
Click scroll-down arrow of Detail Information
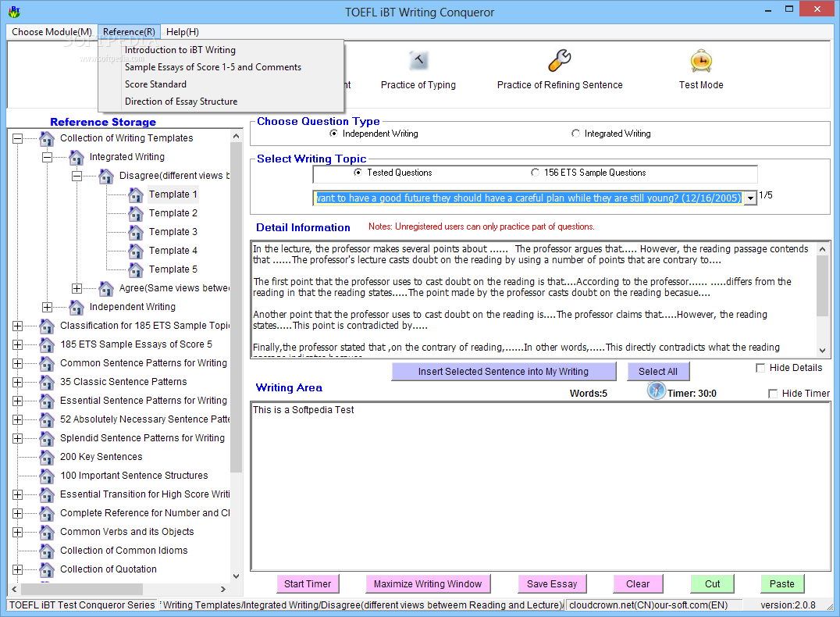pyautogui.click(x=822, y=351)
